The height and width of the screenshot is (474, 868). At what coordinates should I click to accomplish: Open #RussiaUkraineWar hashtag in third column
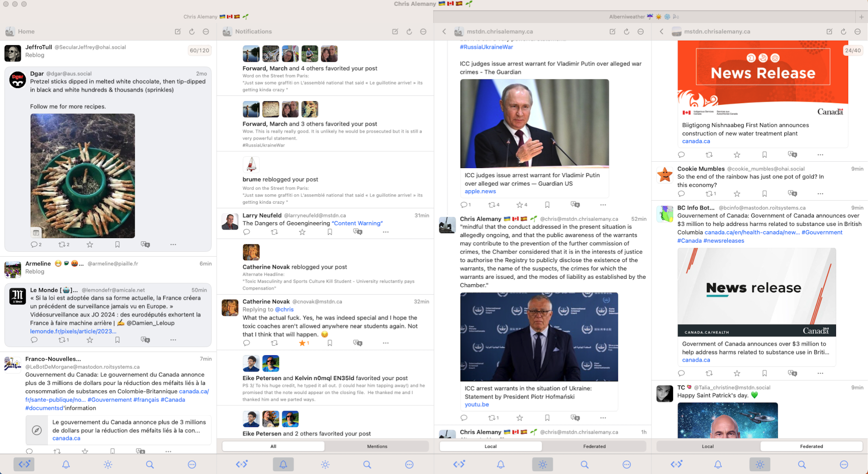[486, 47]
